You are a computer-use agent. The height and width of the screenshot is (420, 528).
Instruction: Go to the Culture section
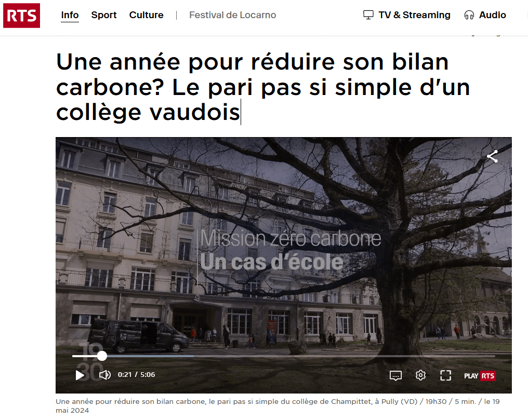[146, 15]
